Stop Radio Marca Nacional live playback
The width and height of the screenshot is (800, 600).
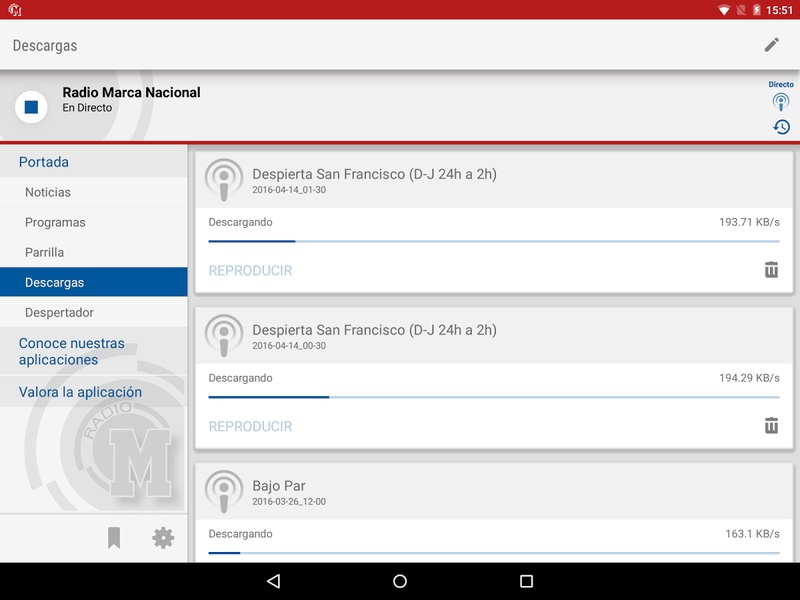pos(31,107)
